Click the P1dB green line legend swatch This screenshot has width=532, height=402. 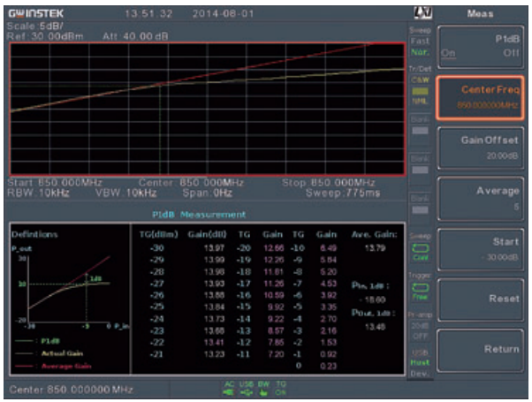[x=24, y=341]
